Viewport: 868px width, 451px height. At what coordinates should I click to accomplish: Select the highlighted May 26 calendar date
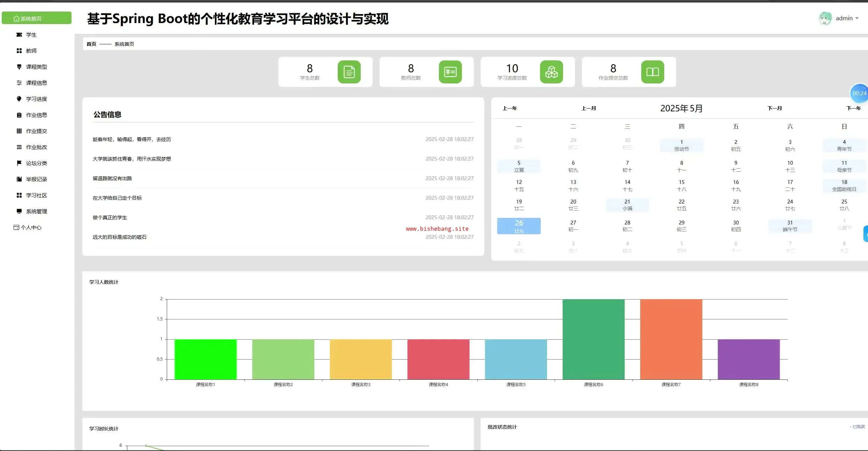519,226
